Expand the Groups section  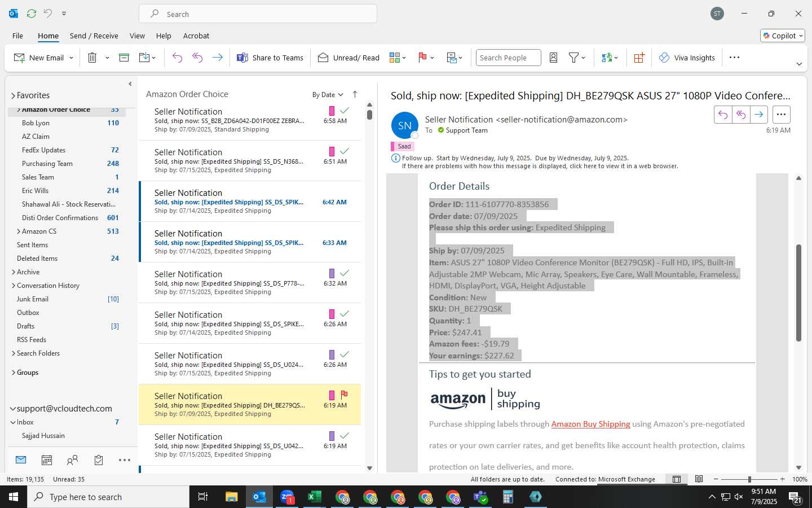[x=13, y=373]
